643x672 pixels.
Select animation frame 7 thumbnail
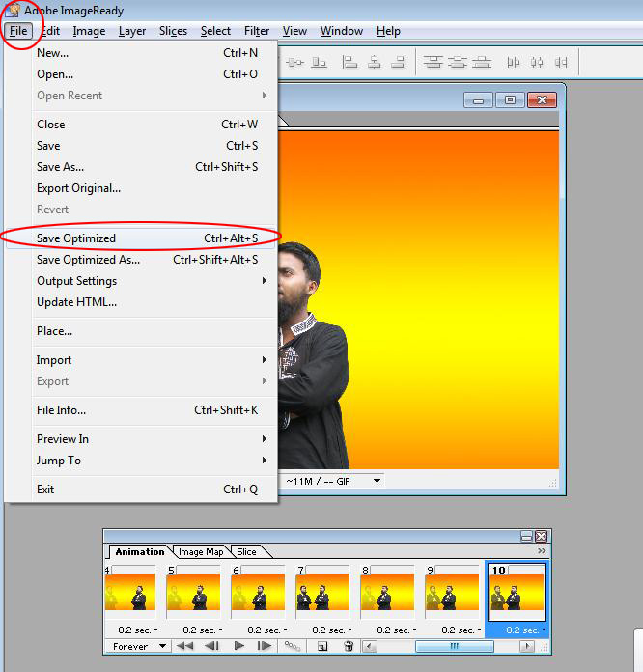(322, 593)
